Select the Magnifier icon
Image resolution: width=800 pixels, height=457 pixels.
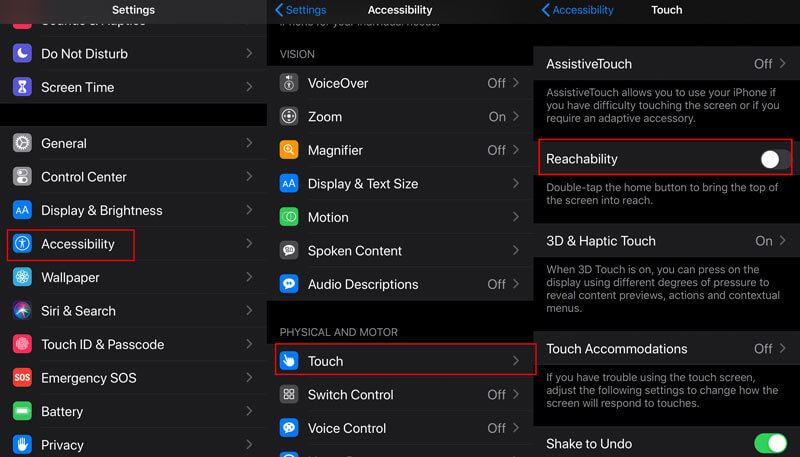pos(289,150)
